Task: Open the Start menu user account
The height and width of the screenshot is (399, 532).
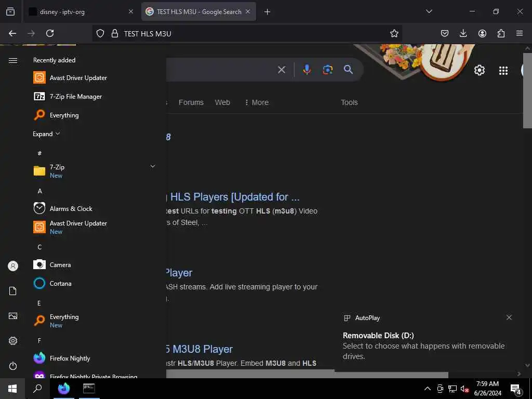Action: pos(13,266)
